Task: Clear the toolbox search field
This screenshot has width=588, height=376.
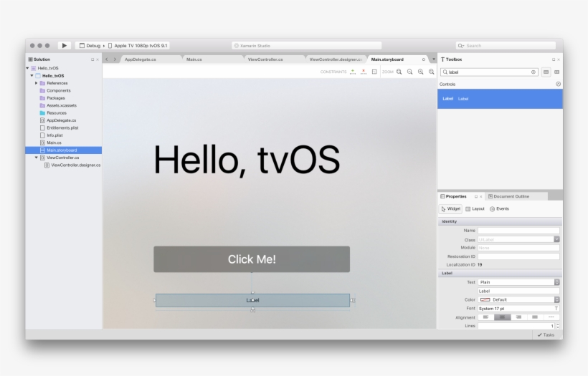Action: click(534, 72)
